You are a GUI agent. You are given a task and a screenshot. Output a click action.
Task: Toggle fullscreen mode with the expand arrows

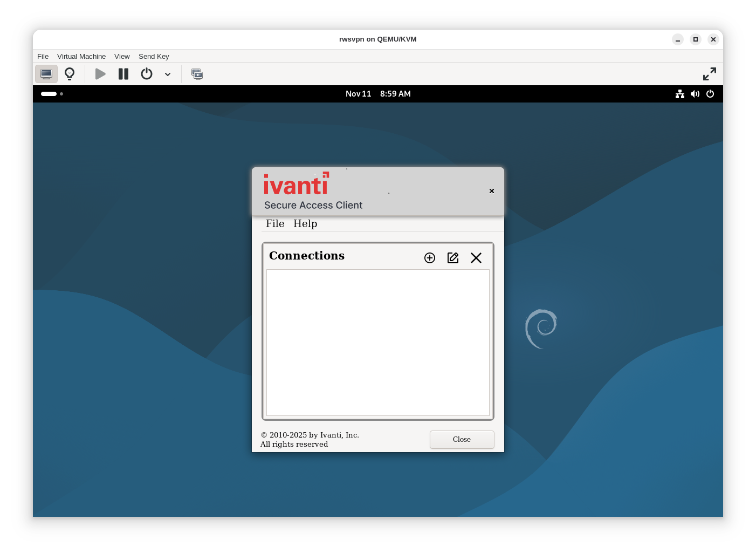[x=710, y=74]
